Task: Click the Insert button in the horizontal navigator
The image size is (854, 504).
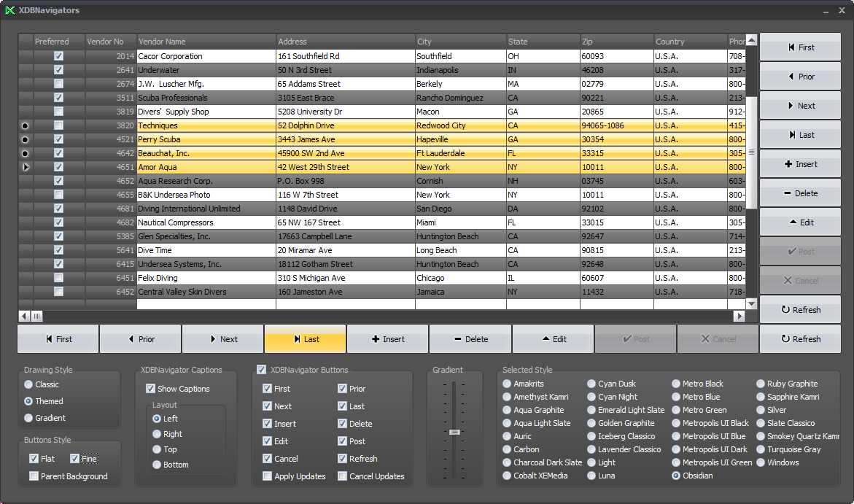Action: pyautogui.click(x=388, y=339)
